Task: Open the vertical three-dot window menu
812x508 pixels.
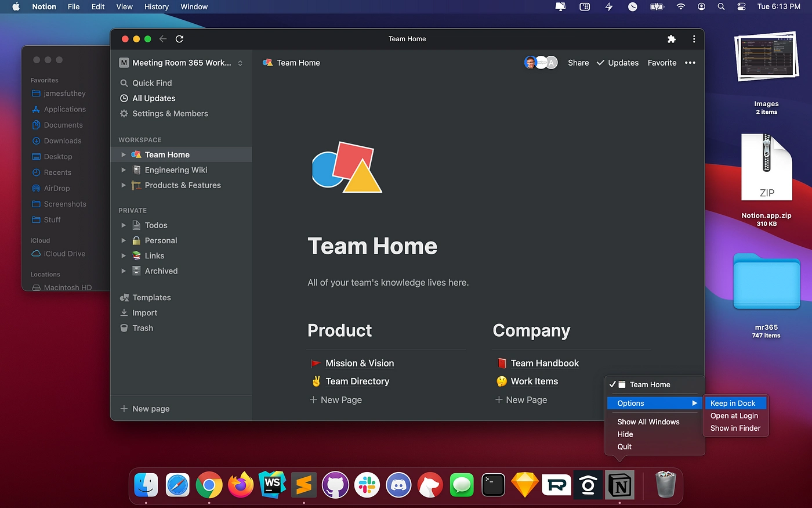Action: [x=694, y=39]
